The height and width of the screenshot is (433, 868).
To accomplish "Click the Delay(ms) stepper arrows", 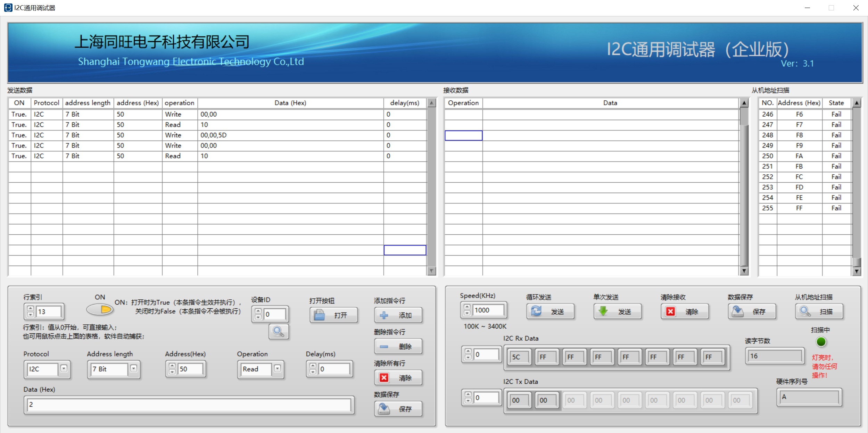I will tap(313, 368).
